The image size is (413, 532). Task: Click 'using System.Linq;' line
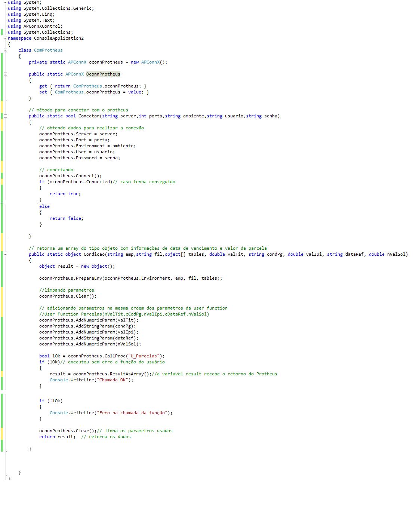click(x=31, y=14)
